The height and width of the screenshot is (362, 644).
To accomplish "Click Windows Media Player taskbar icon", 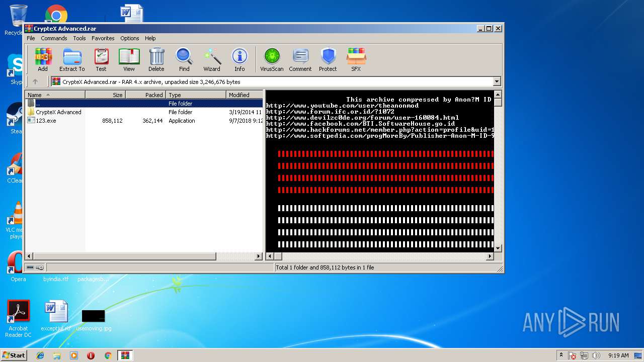I will (74, 355).
